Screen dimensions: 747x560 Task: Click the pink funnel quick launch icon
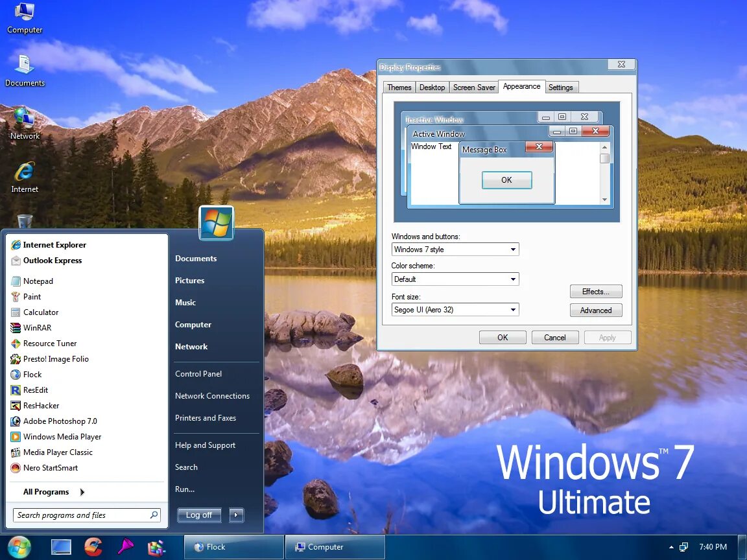click(x=125, y=546)
